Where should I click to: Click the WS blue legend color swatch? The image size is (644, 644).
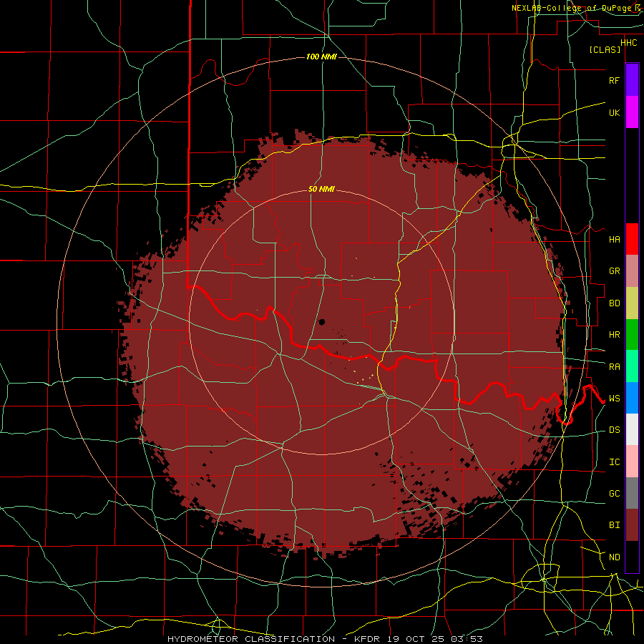pyautogui.click(x=632, y=398)
